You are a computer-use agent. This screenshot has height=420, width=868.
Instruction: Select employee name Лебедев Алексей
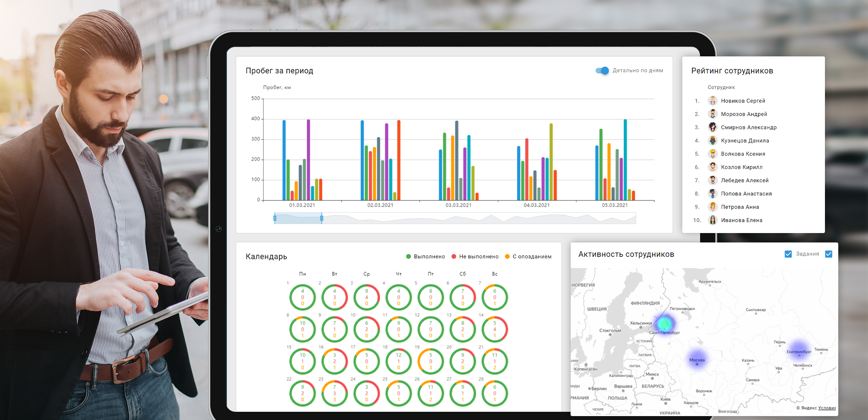[745, 181]
